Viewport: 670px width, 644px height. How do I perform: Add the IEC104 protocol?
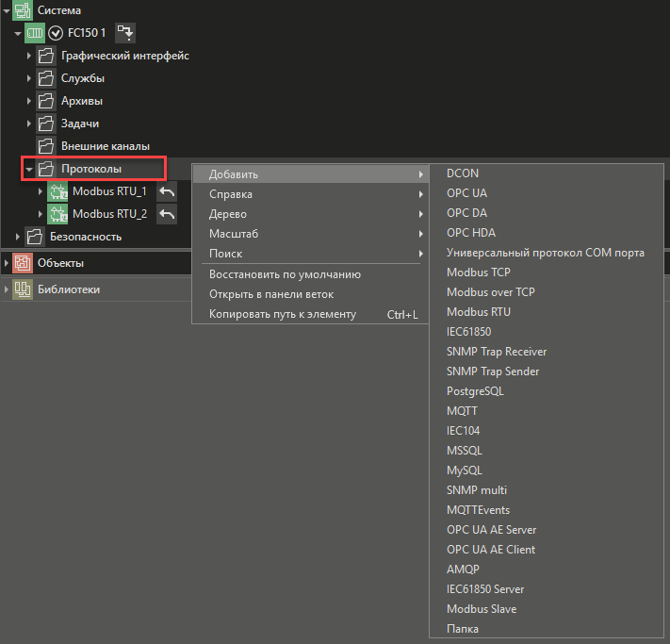coord(547,431)
